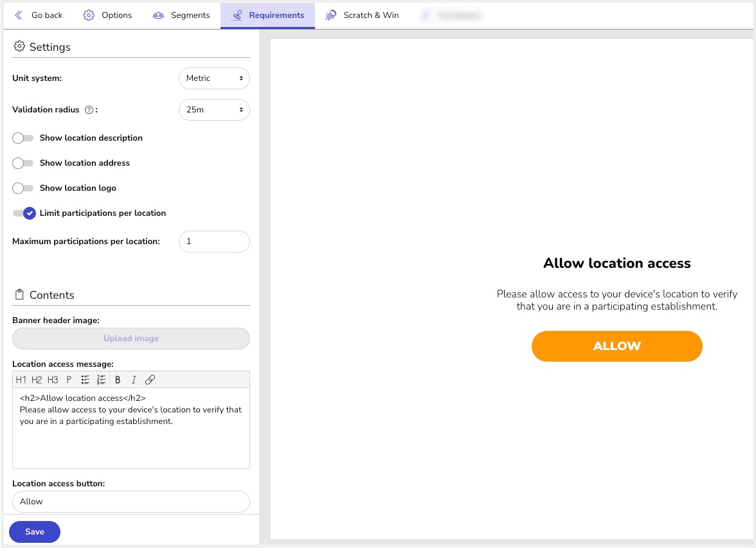Click Upload image for banner header
The width and height of the screenshot is (756, 548).
[x=131, y=339]
